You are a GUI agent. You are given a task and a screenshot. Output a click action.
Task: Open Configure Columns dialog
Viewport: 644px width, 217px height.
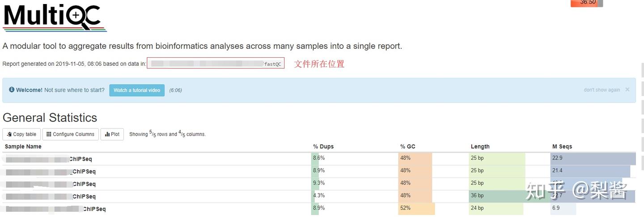pos(70,134)
